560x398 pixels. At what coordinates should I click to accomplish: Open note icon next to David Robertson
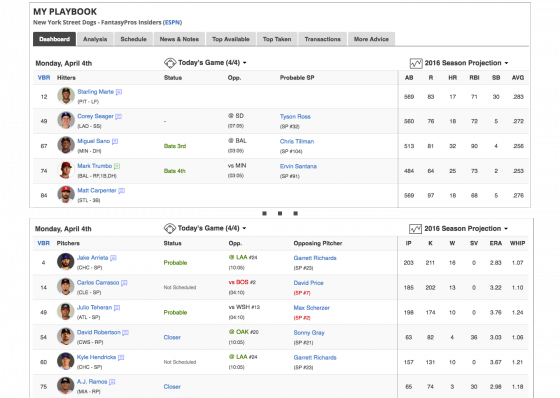(x=125, y=333)
